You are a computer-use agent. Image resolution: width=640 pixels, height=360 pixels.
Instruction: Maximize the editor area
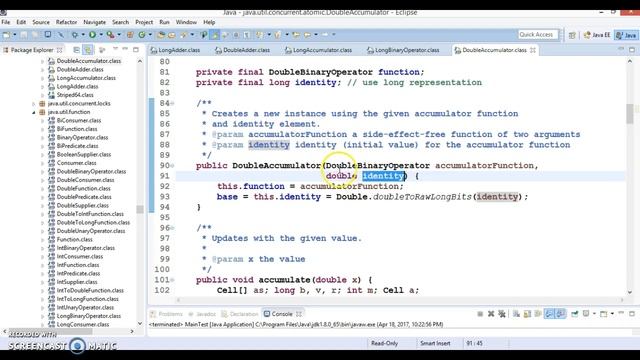click(632, 50)
